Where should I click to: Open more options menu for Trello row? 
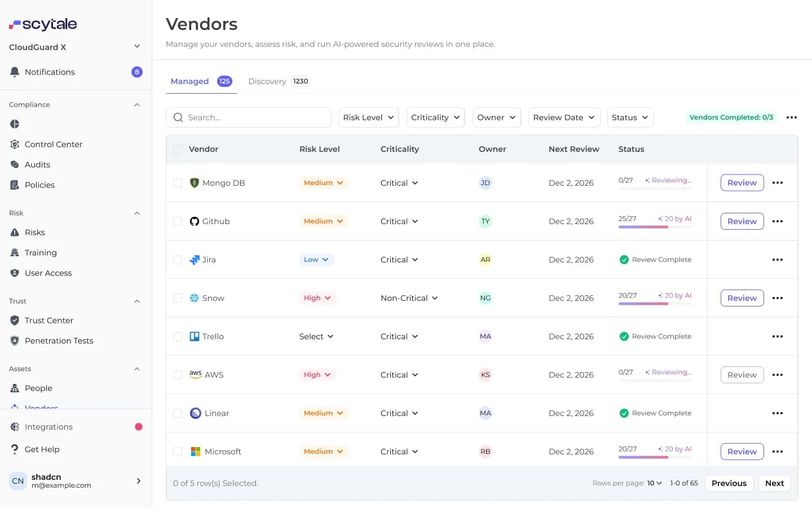(x=778, y=336)
